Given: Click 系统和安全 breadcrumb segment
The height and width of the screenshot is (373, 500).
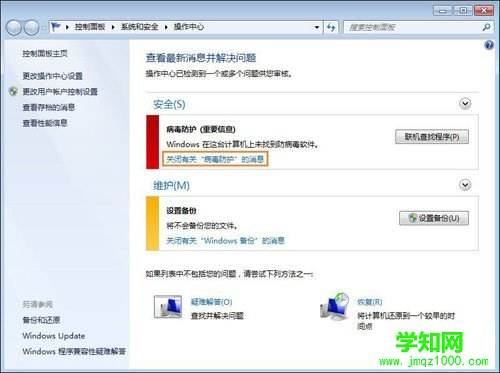Looking at the screenshot, I should click(139, 27).
